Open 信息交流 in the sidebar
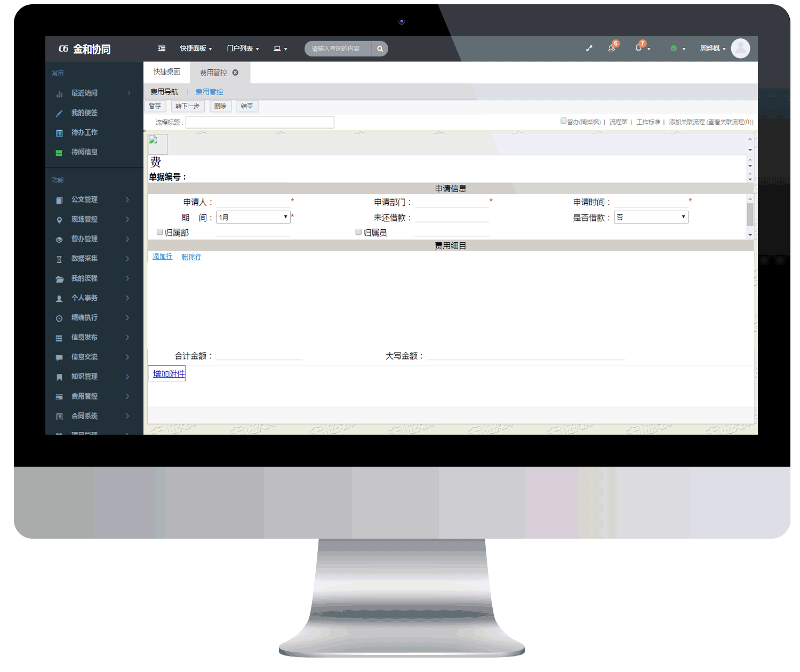Viewport: 800px width, 672px height. tap(84, 357)
